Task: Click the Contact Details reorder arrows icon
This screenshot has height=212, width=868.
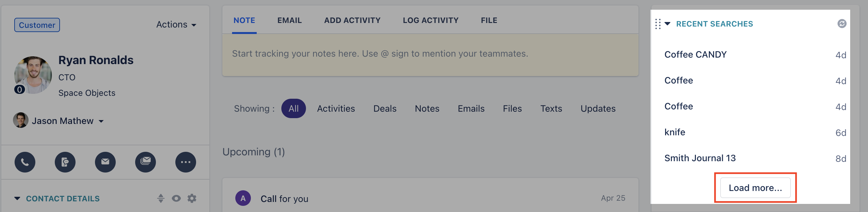Action: pyautogui.click(x=161, y=198)
